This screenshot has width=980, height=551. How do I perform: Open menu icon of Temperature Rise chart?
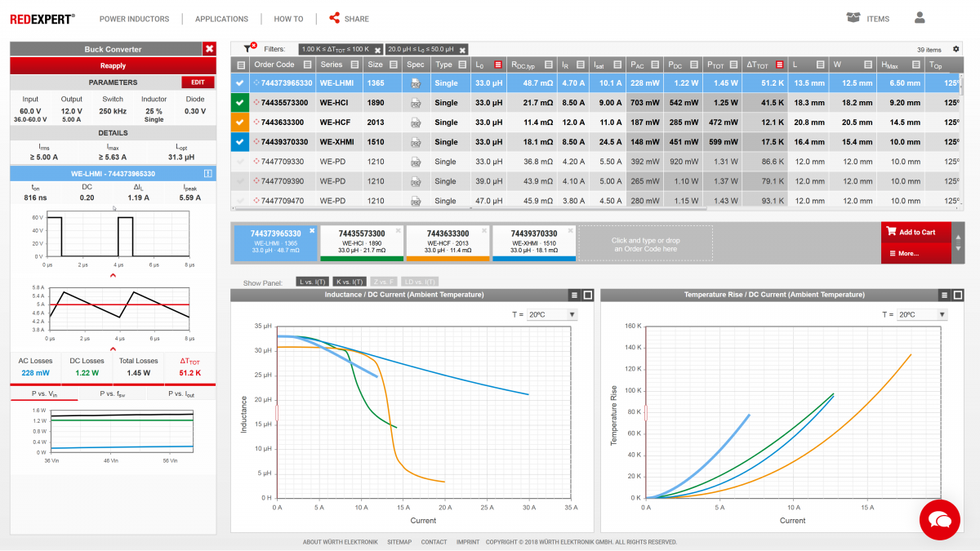point(945,295)
